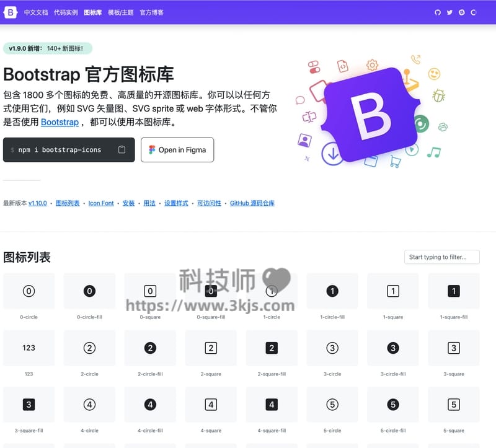Click the 图标列表 heading

tap(27, 257)
